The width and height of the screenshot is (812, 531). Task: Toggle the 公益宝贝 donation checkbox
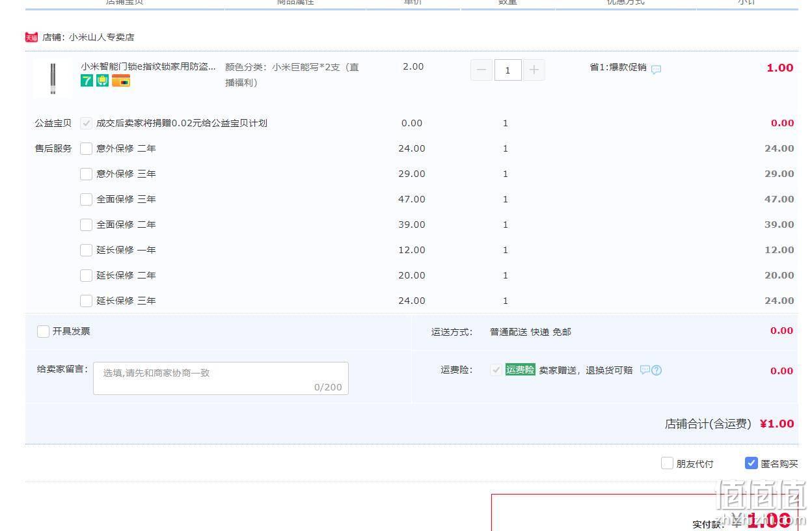[86, 123]
